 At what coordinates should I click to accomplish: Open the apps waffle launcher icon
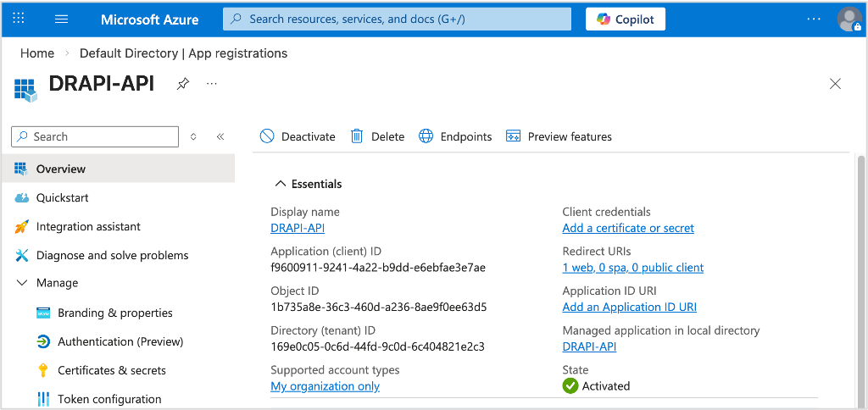point(19,19)
